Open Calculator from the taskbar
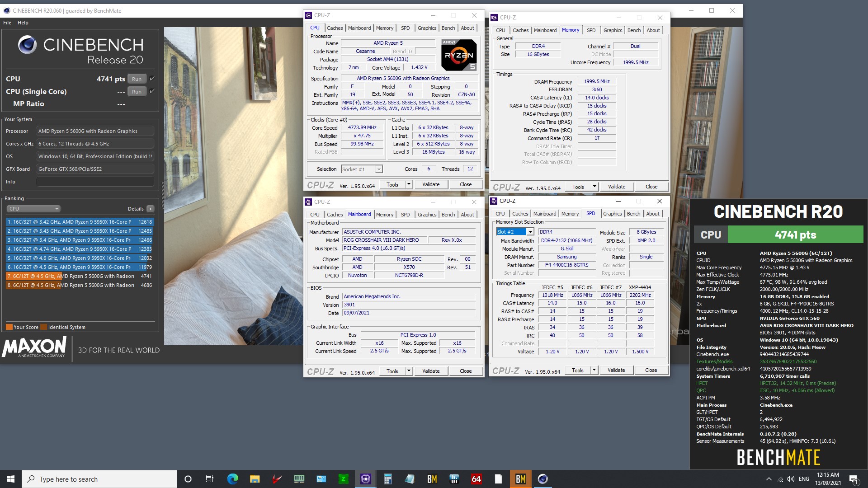Screen dimensions: 868x488 click(x=387, y=479)
